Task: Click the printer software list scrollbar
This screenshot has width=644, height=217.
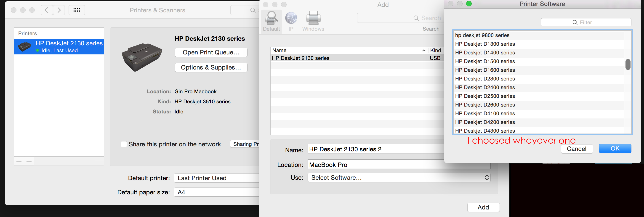Action: point(628,64)
